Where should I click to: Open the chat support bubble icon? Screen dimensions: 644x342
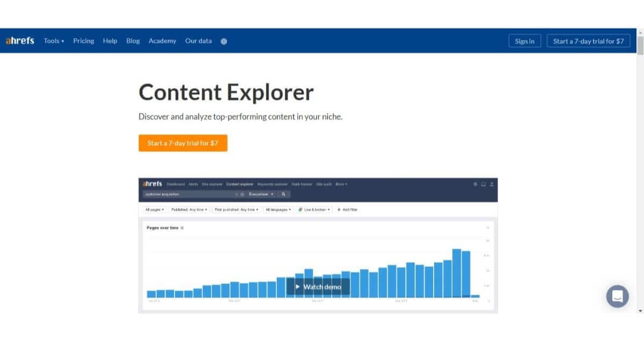pos(617,296)
